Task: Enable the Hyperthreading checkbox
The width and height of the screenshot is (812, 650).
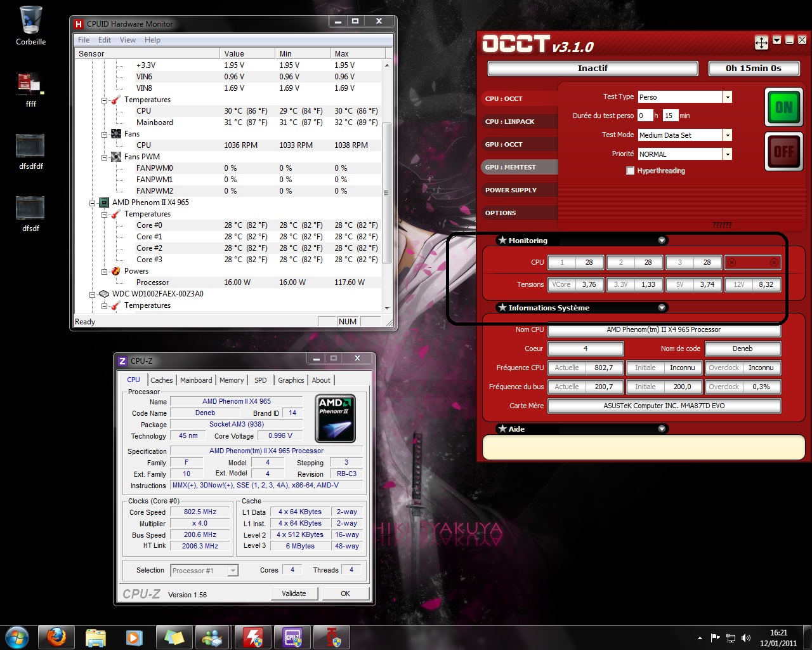Action: tap(630, 171)
